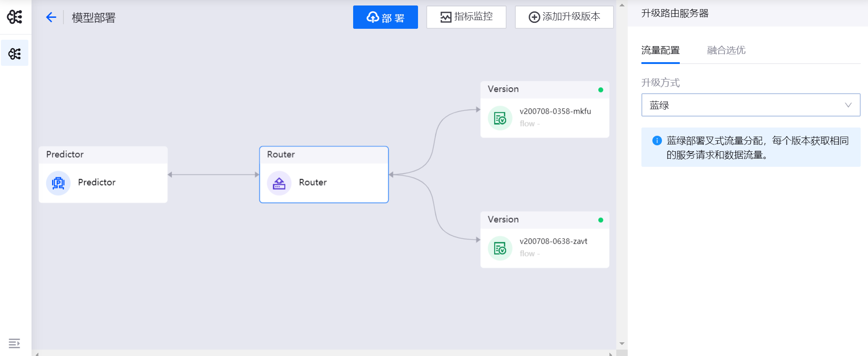Click the blue info icon in the notice
868x356 pixels.
point(657,141)
